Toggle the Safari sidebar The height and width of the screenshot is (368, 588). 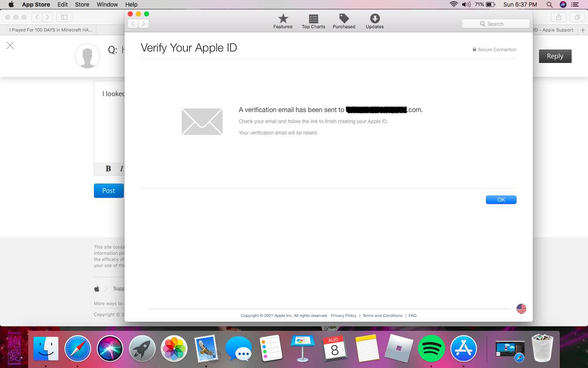(64, 17)
